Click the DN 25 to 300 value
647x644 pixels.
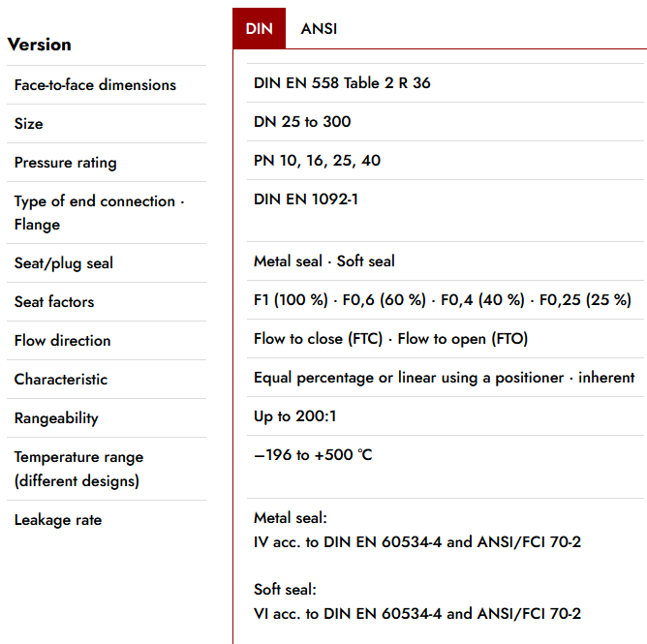click(x=302, y=122)
